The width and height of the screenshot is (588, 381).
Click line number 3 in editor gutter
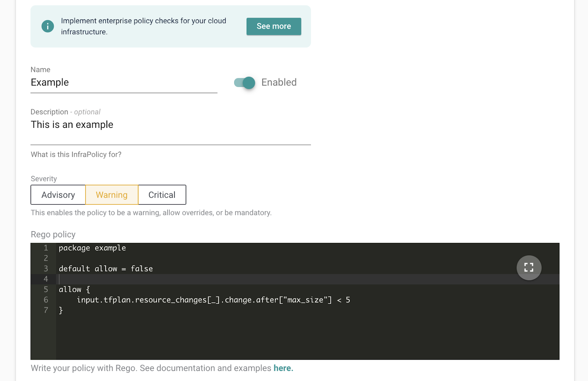pos(46,269)
